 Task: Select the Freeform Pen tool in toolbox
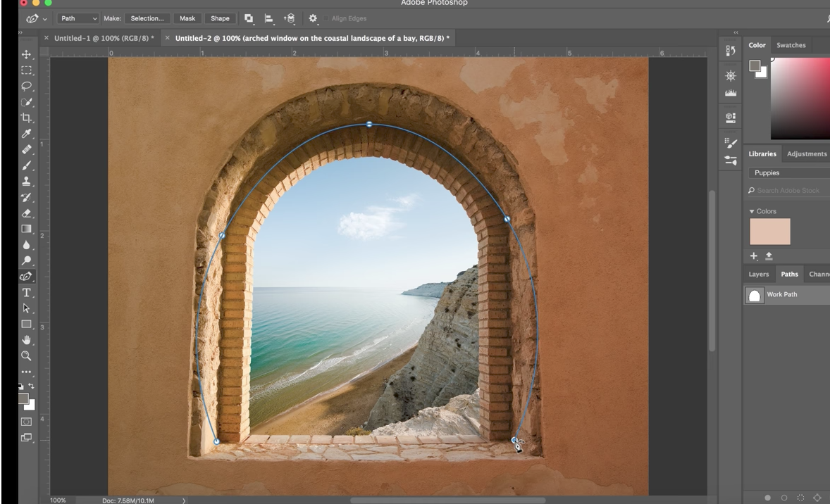(26, 277)
